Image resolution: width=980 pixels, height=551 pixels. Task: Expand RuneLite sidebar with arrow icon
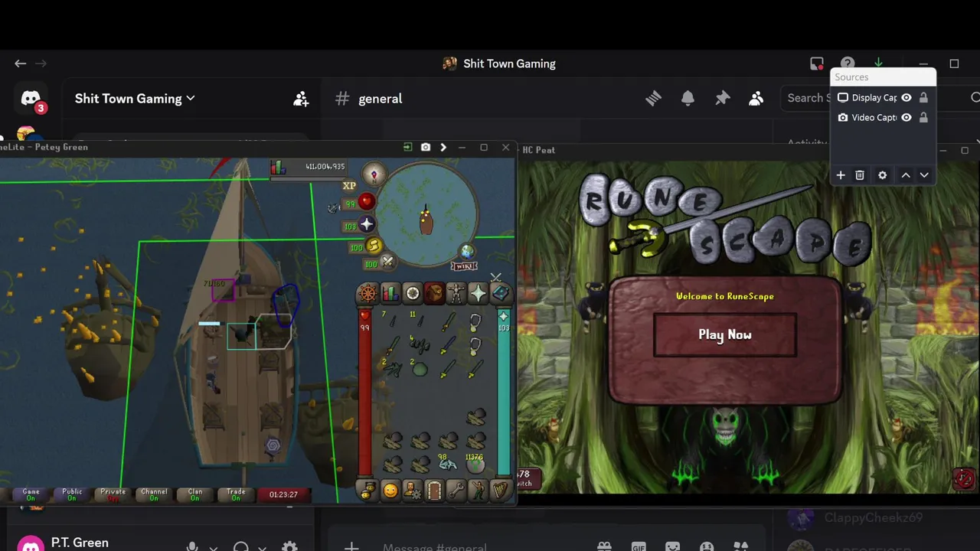(x=443, y=147)
